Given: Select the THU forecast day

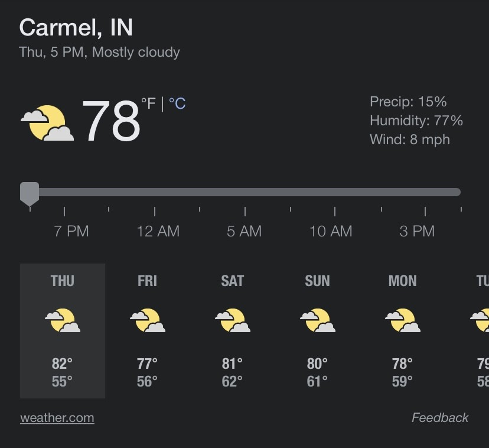Looking at the screenshot, I should (63, 281).
